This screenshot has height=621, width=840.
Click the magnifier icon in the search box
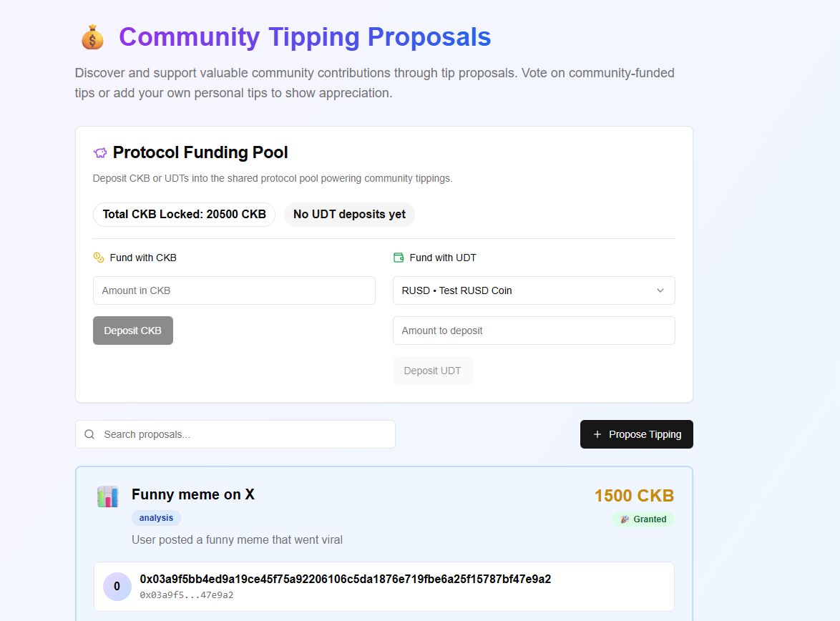(x=89, y=434)
